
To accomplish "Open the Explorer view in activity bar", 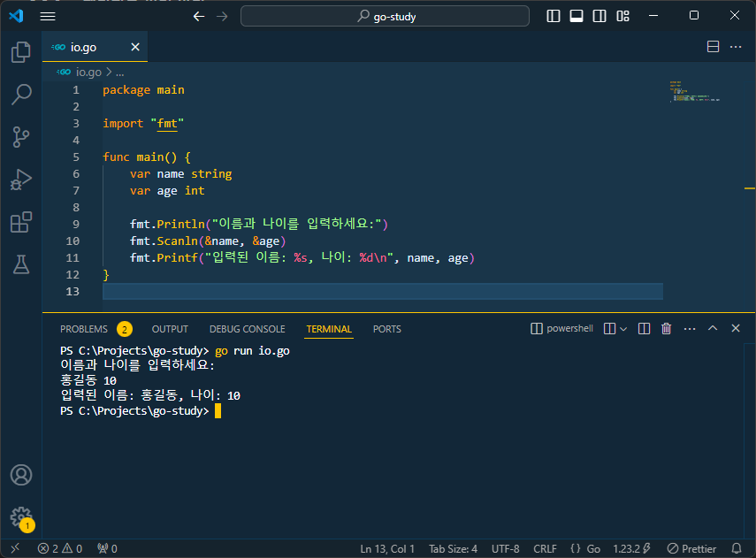I will pos(20,52).
